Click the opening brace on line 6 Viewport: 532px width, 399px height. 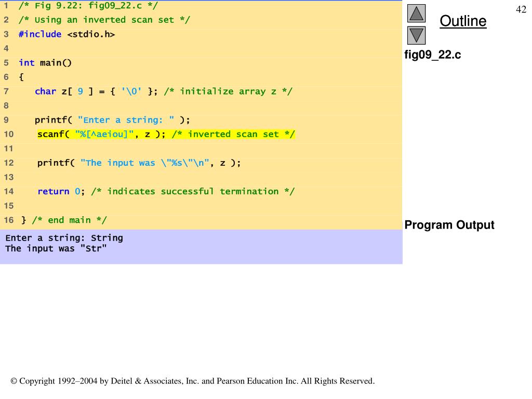click(21, 77)
